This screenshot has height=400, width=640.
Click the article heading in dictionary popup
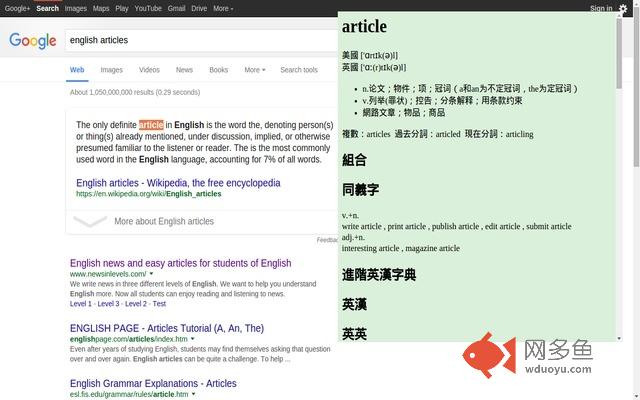coord(364,27)
